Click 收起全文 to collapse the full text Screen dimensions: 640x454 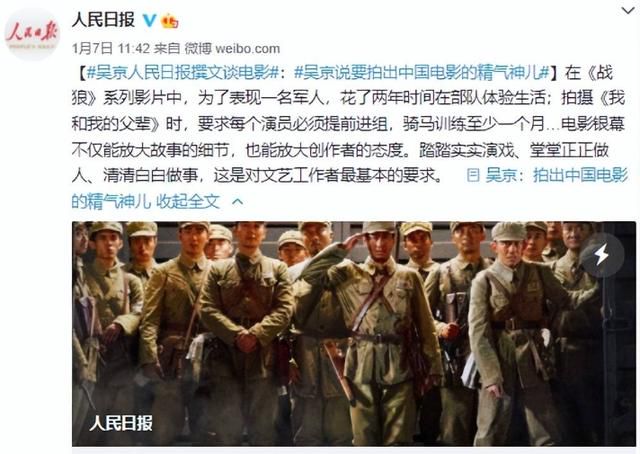coord(188,201)
